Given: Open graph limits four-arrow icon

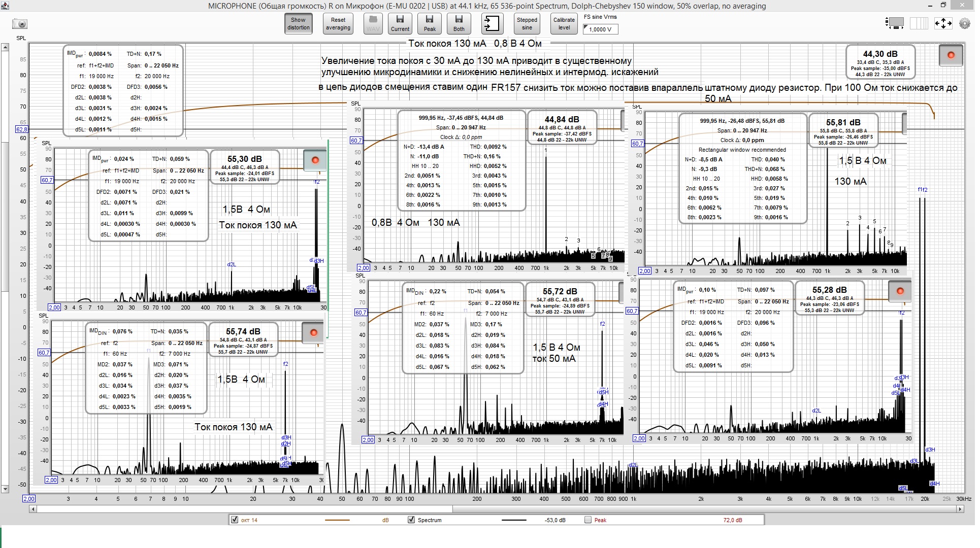Looking at the screenshot, I should pyautogui.click(x=943, y=23).
